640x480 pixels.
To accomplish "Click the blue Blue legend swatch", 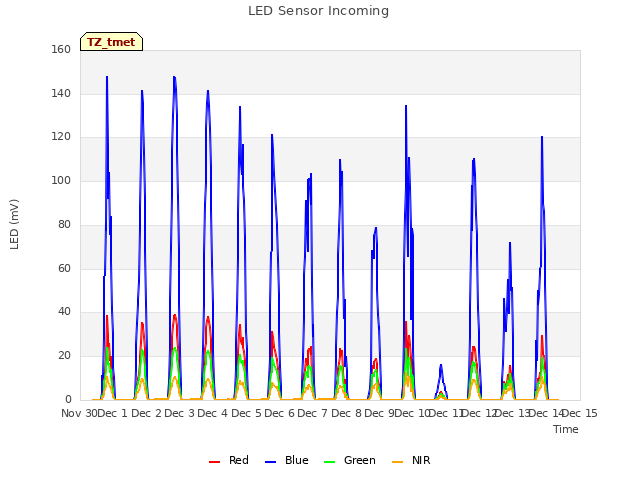I will [x=271, y=462].
